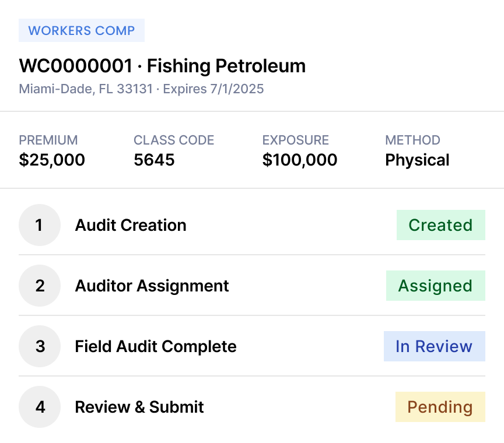Click the Created status badge
Image resolution: width=504 pixels, height=443 pixels.
point(440,225)
